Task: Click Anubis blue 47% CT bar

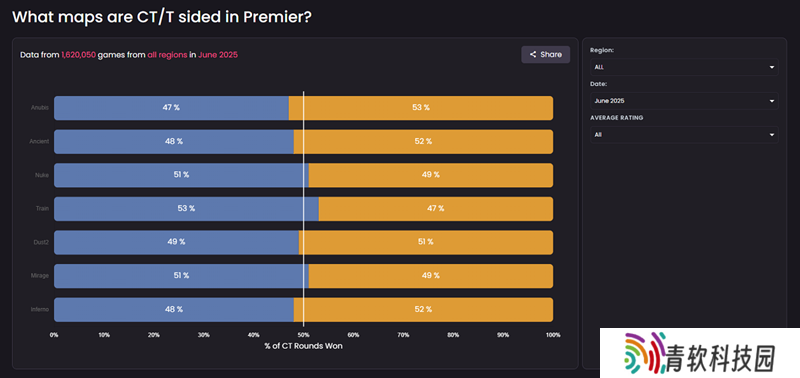Action: pos(171,108)
